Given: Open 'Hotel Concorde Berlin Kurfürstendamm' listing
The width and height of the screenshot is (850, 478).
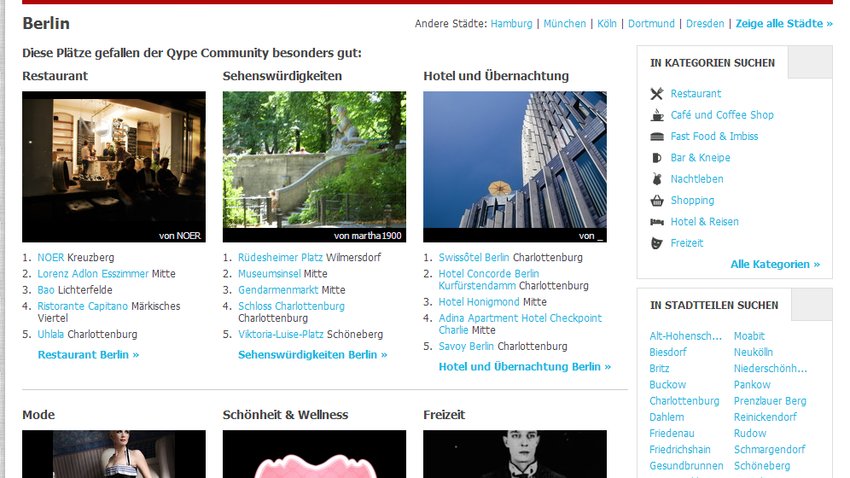Looking at the screenshot, I should tap(488, 280).
